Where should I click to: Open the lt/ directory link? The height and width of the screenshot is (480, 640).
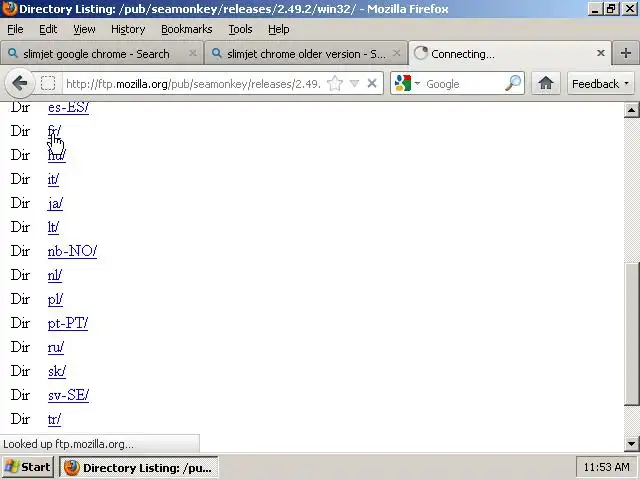coord(53,228)
